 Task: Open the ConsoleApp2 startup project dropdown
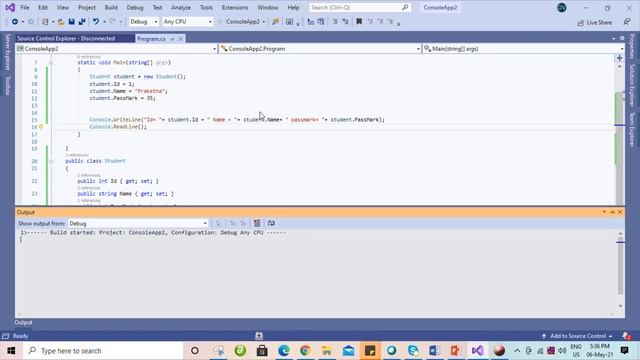click(264, 22)
